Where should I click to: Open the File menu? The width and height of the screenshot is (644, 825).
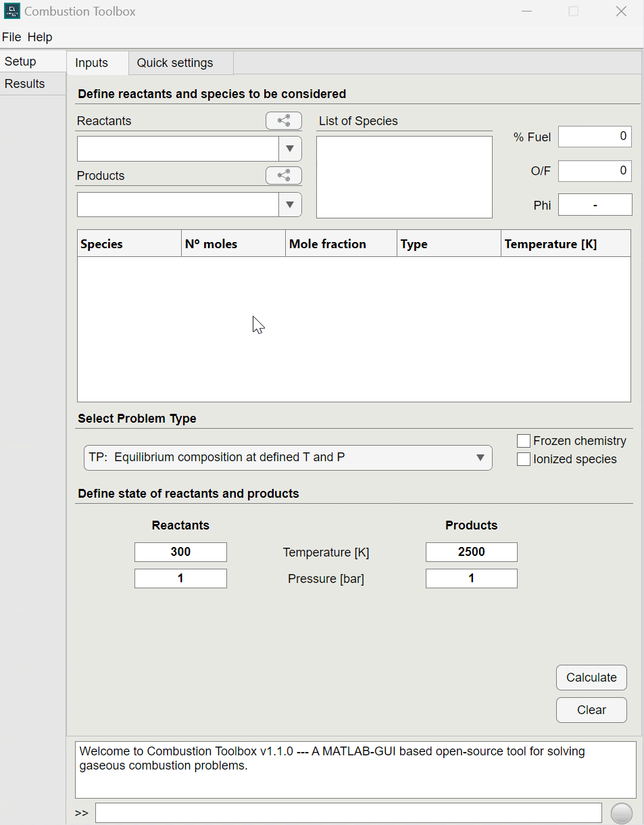pyautogui.click(x=11, y=37)
